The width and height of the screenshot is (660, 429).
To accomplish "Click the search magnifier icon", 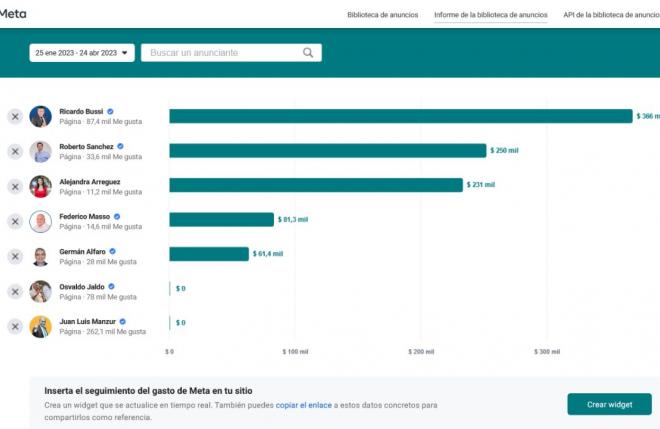I will click(308, 53).
